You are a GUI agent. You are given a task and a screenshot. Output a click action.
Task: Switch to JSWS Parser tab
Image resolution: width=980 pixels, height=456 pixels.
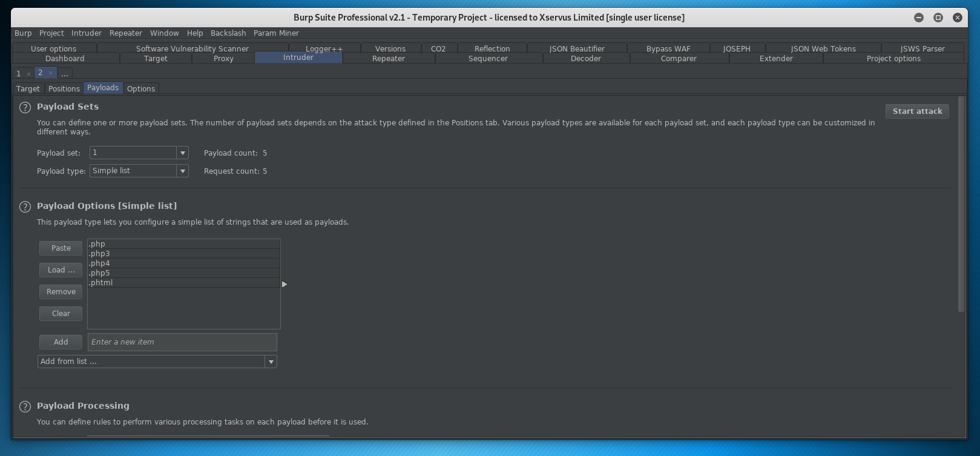click(922, 48)
